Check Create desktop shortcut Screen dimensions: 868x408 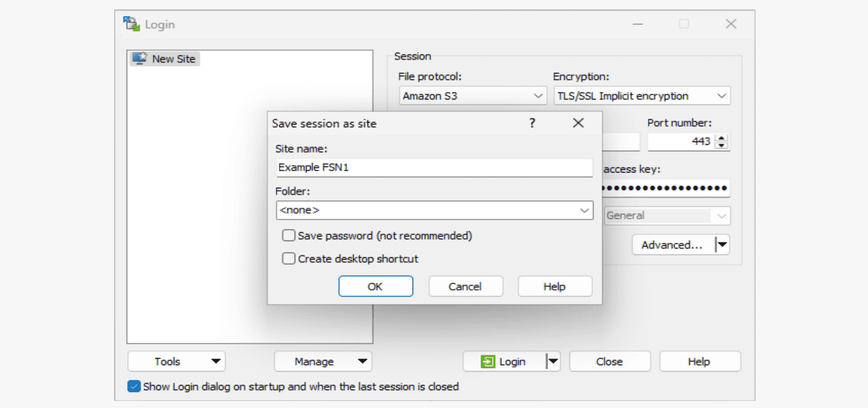point(289,258)
